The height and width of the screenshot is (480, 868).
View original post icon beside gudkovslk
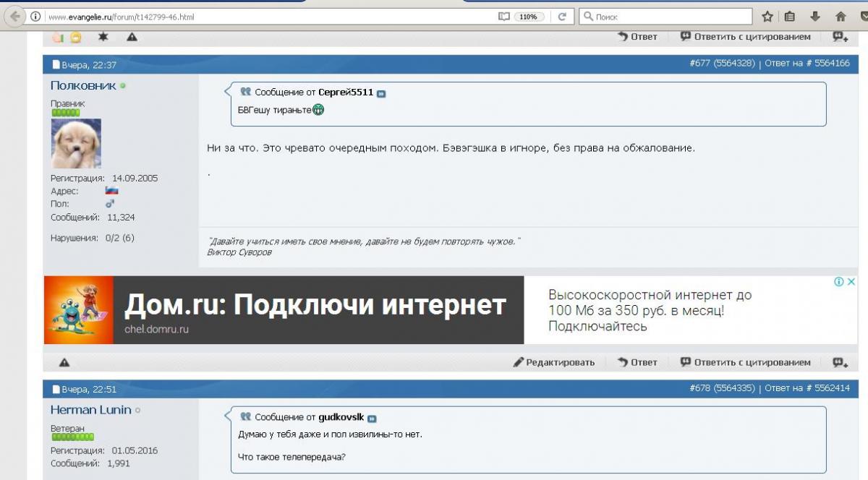[x=372, y=419]
